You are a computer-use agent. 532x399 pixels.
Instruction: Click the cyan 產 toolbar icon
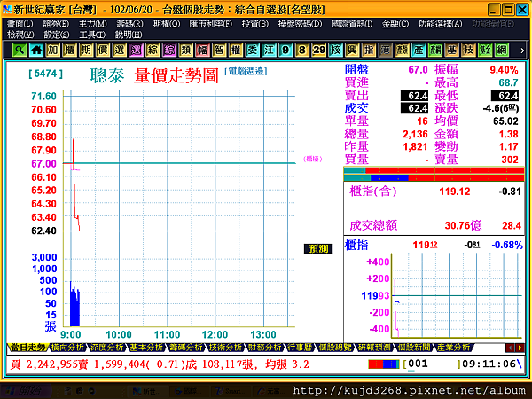(419, 50)
